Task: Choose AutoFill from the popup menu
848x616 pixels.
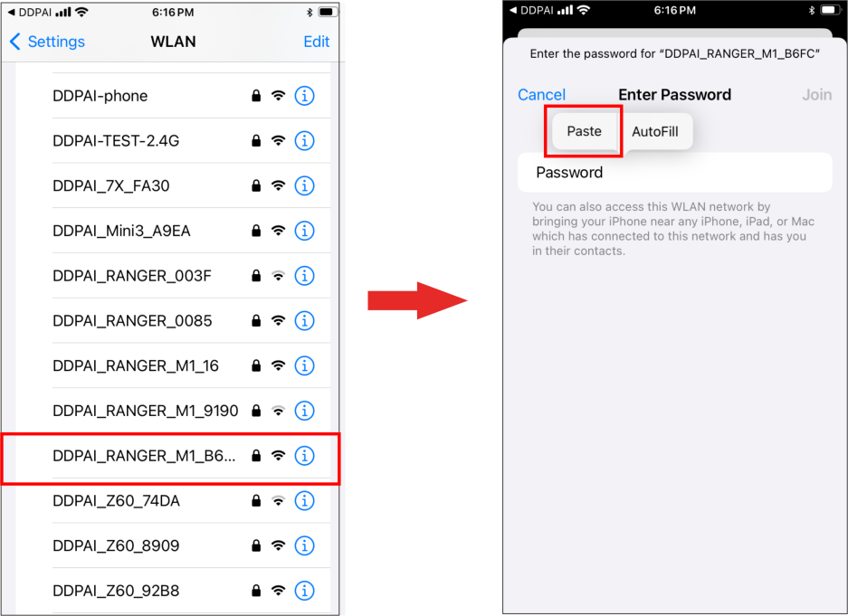Action: pyautogui.click(x=655, y=131)
